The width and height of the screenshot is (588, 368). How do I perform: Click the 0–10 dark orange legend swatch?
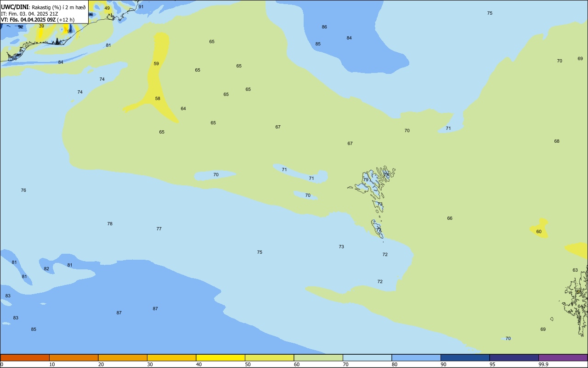click(x=25, y=357)
